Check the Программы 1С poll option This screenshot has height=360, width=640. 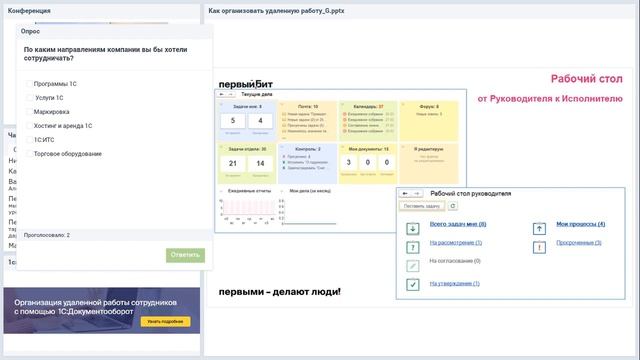pos(29,84)
